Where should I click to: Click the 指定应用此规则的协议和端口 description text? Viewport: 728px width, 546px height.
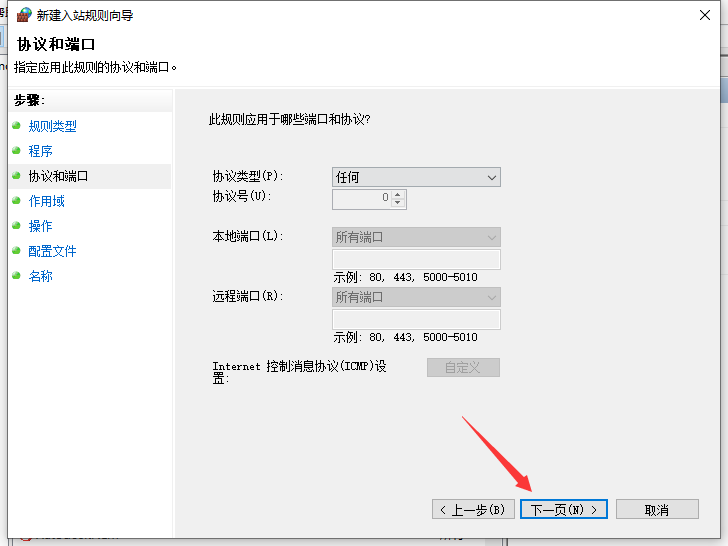[x=95, y=68]
